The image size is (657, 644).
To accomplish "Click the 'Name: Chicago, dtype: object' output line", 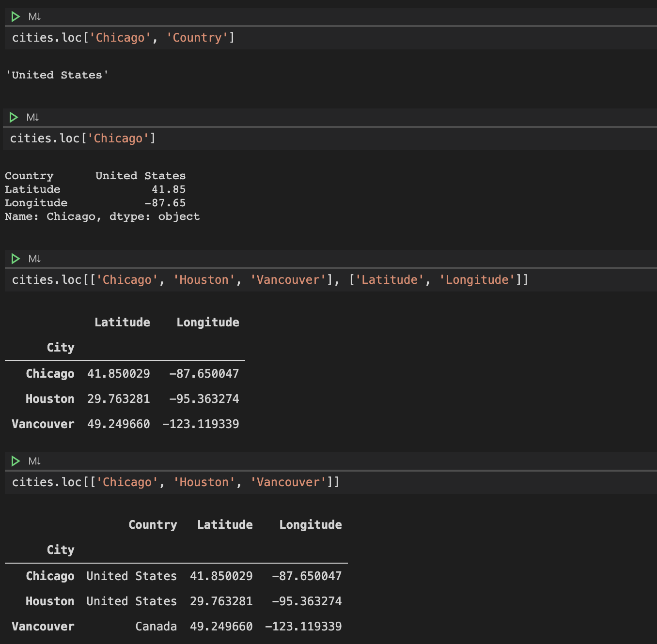I will (102, 216).
